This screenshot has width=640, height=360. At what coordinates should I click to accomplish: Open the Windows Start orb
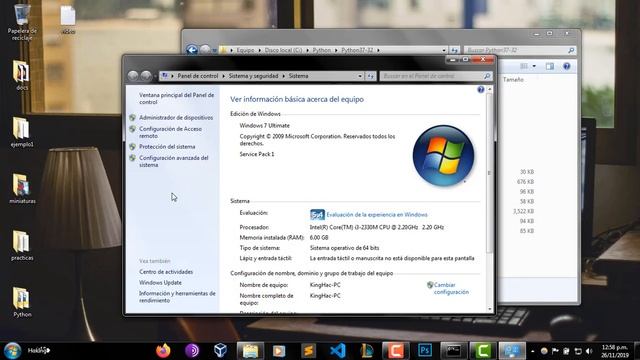point(12,351)
